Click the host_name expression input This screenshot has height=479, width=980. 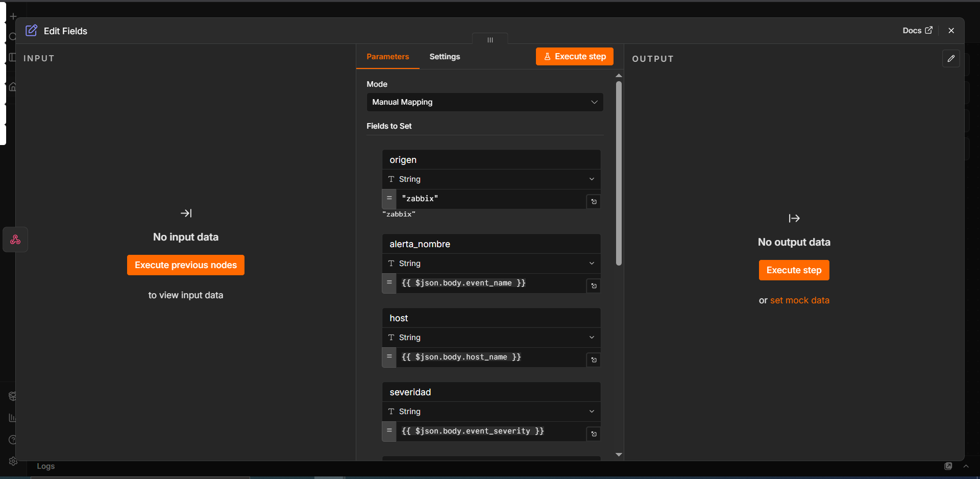(491, 357)
